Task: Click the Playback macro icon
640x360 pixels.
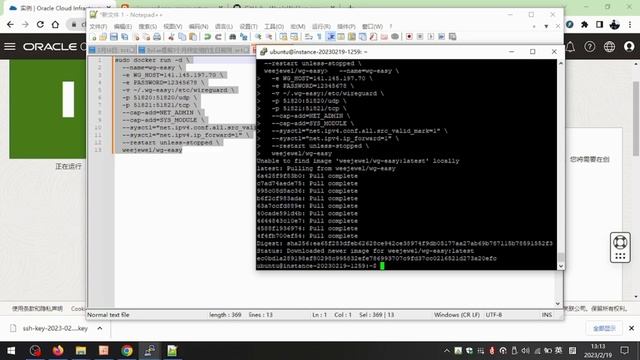Action: [431, 37]
